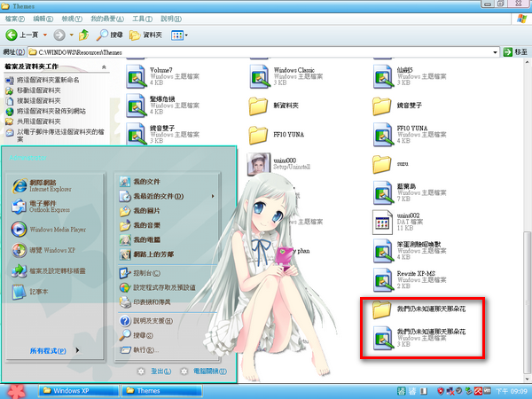Launch Windows Media Player from Start menu
Viewport: 532px width, 399px height.
coord(48,230)
